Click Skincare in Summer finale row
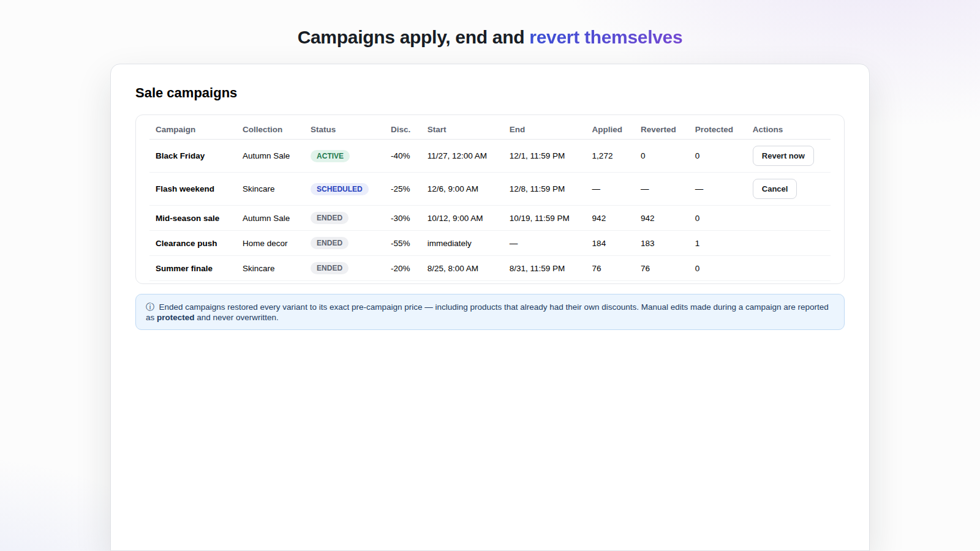This screenshot has width=980, height=551. point(258,269)
